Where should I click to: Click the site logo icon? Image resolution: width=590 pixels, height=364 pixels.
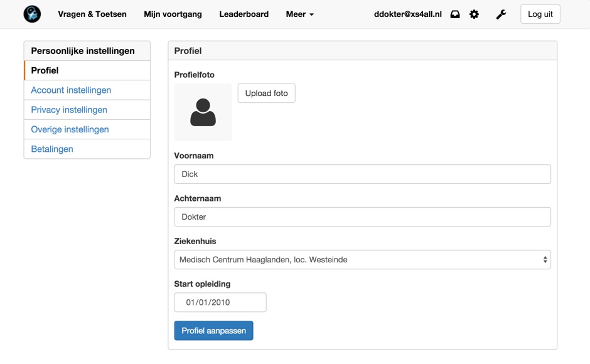[32, 14]
